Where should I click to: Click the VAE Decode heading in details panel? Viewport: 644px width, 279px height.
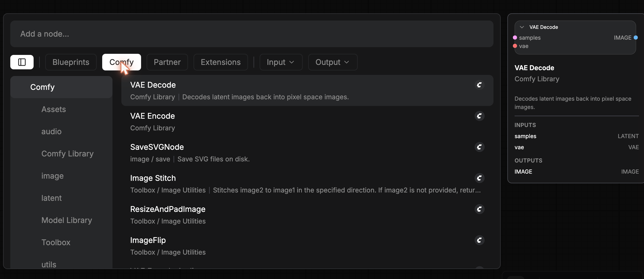point(534,68)
